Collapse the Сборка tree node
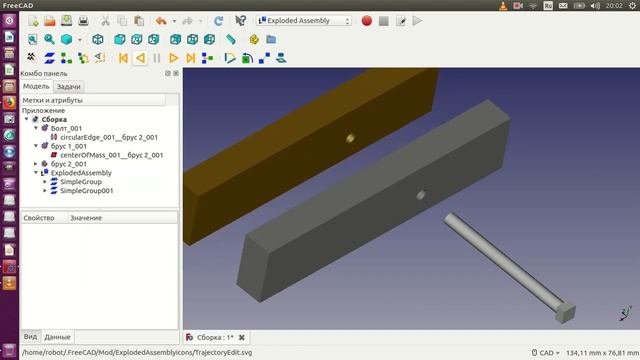Image resolution: width=640 pixels, height=360 pixels. tap(27, 119)
